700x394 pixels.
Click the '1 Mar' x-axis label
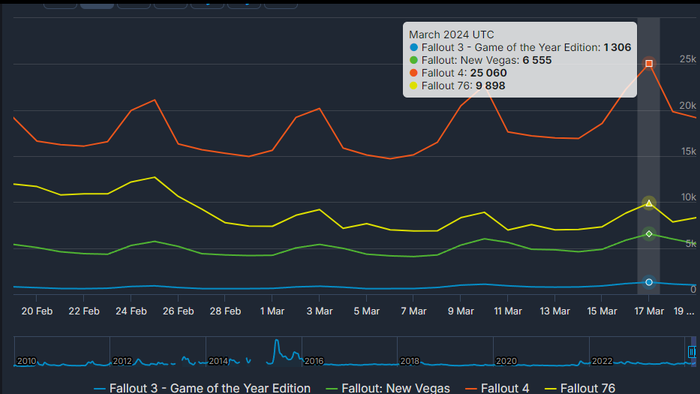(272, 311)
